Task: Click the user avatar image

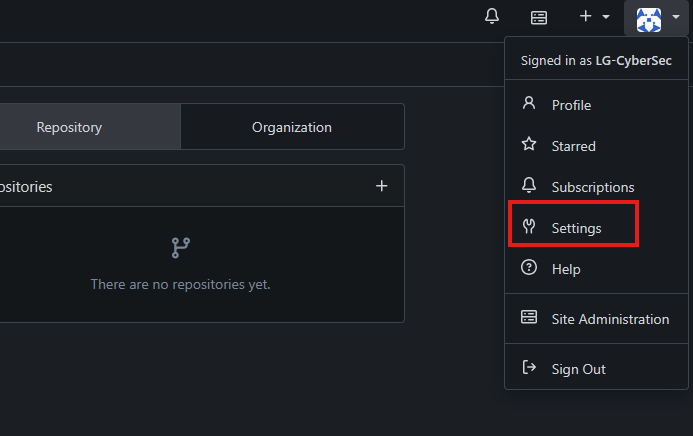Action: 649,17
